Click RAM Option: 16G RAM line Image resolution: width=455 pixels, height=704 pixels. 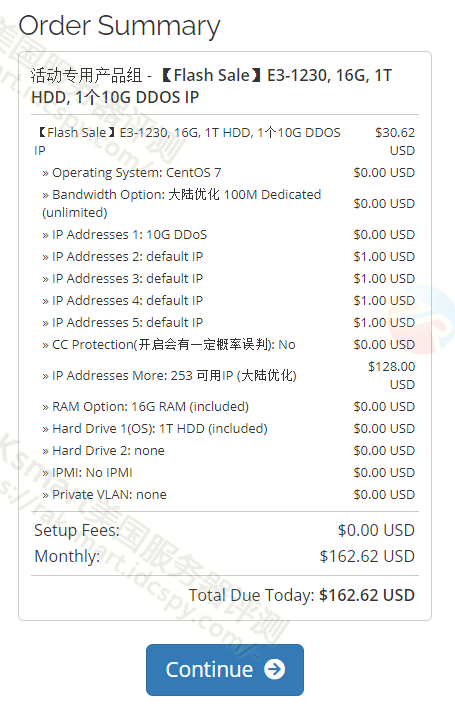tap(145, 407)
